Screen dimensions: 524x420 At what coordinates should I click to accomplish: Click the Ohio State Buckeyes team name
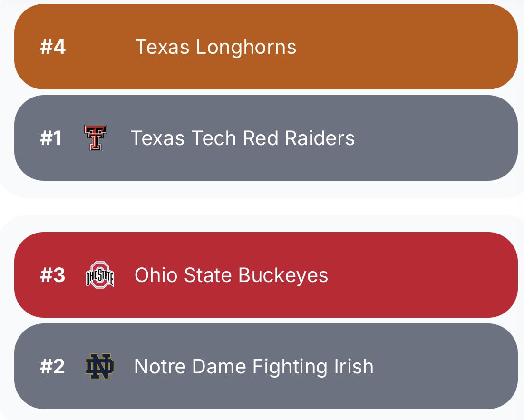[x=231, y=275]
